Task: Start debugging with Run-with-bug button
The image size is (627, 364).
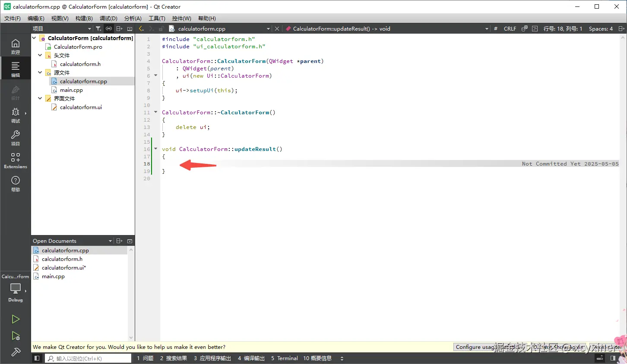Action: tap(16, 336)
